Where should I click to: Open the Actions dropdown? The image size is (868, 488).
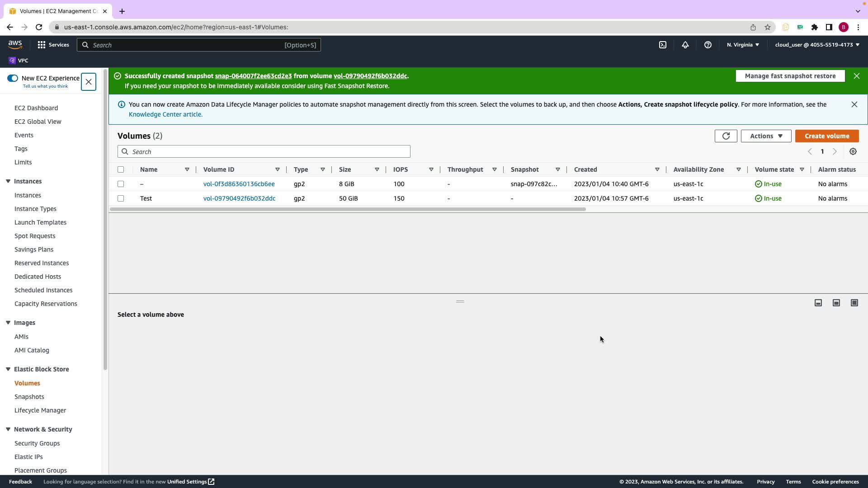click(766, 136)
